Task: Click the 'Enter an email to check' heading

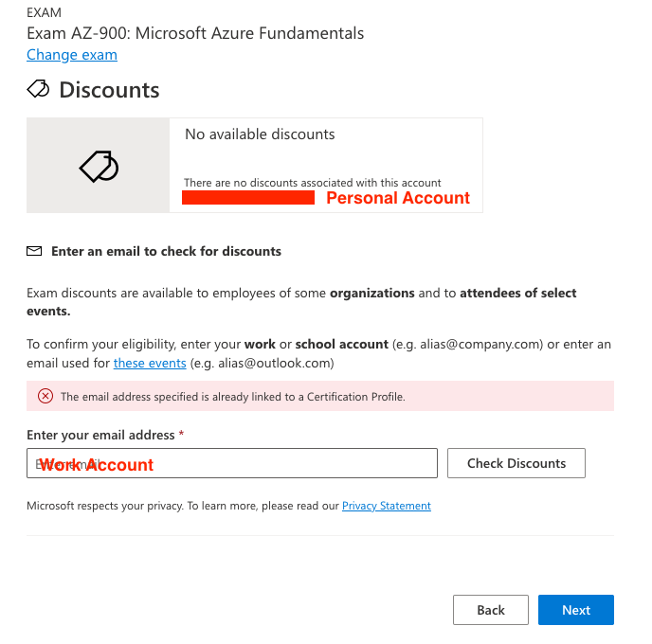Action: pos(166,252)
